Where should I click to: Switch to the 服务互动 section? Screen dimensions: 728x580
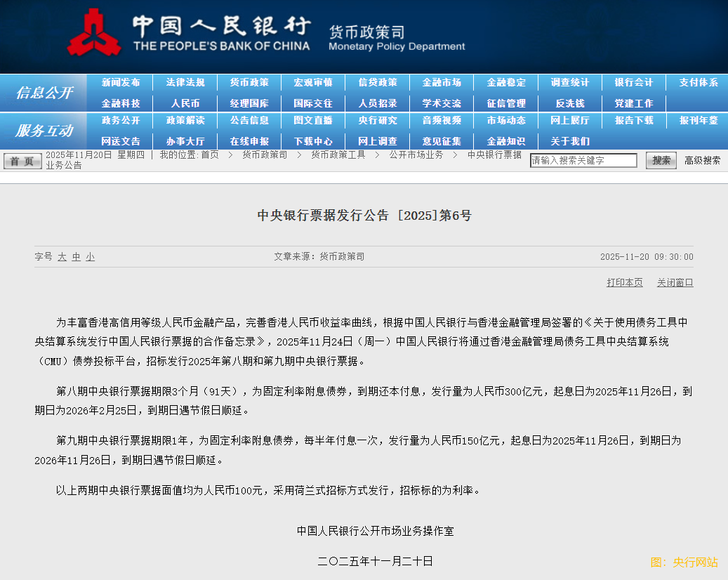[43, 131]
